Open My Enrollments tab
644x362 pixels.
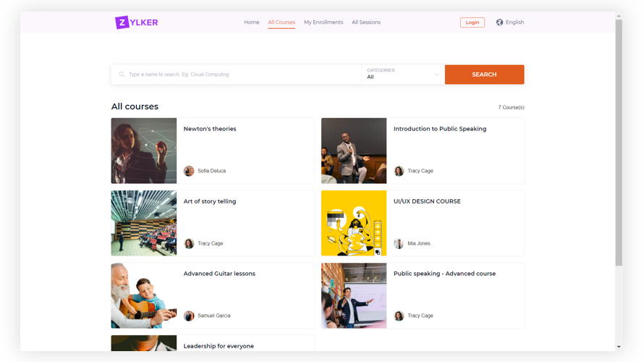(x=323, y=22)
